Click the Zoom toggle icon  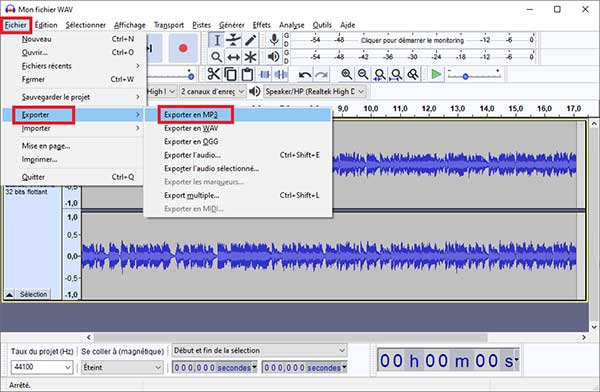412,74
